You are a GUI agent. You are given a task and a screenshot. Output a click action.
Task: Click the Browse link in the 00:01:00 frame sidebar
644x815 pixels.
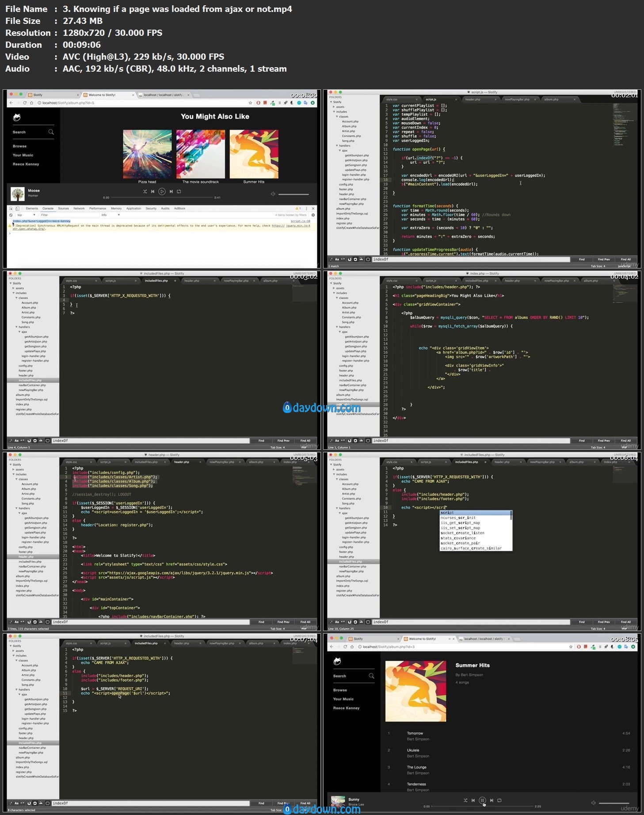[x=19, y=146]
